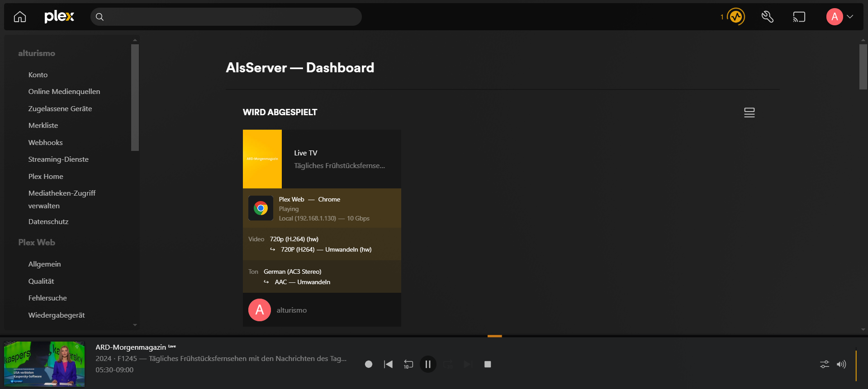Toggle the Now Playing list view icon

pos(749,112)
